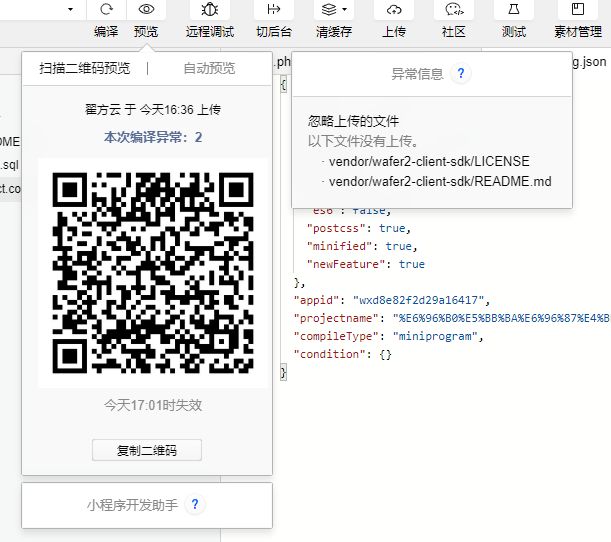Click the "compileType" key in editor
The image size is (611, 542).
point(336,336)
